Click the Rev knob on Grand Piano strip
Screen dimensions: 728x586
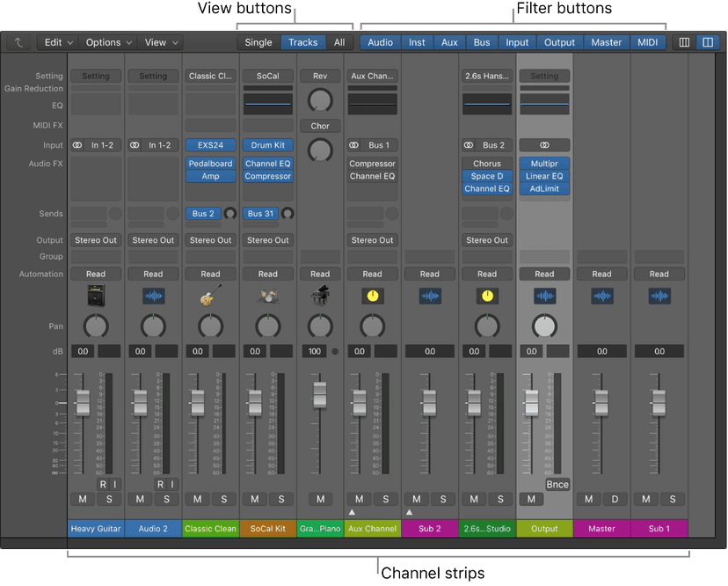pos(320,100)
